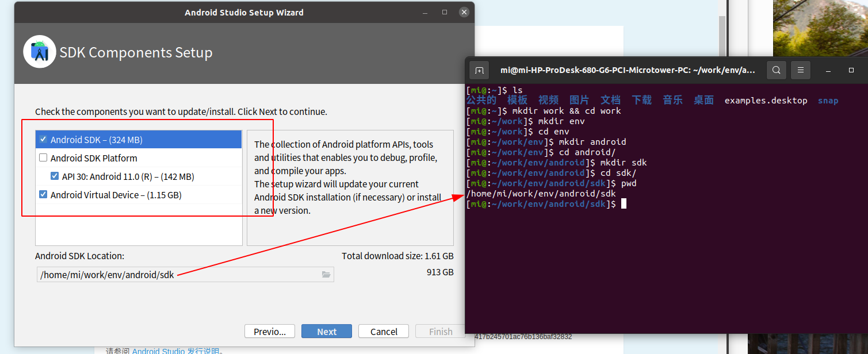Click the Android SDK Location label
The image size is (868, 354).
pos(79,256)
